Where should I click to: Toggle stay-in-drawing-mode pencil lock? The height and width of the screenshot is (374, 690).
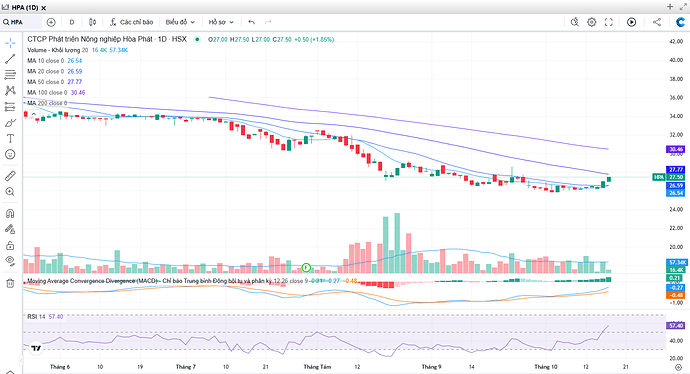point(10,229)
